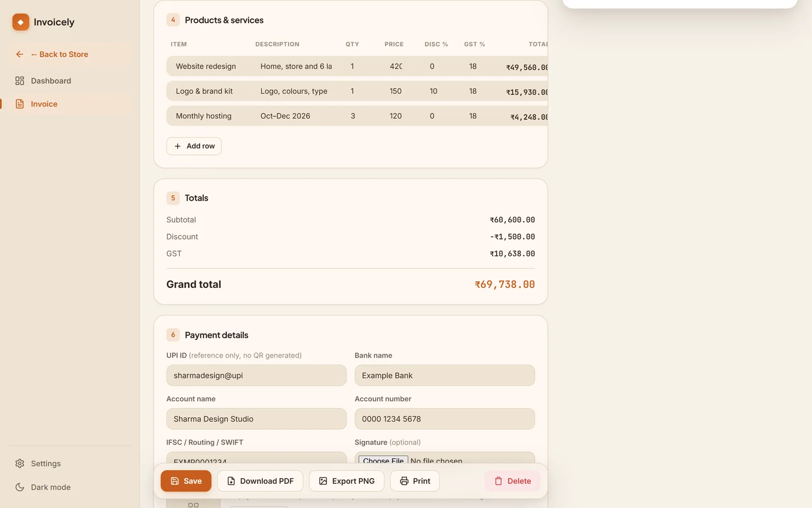This screenshot has height=508, width=812.
Task: Open Dashboard from the sidebar
Action: coord(70,81)
